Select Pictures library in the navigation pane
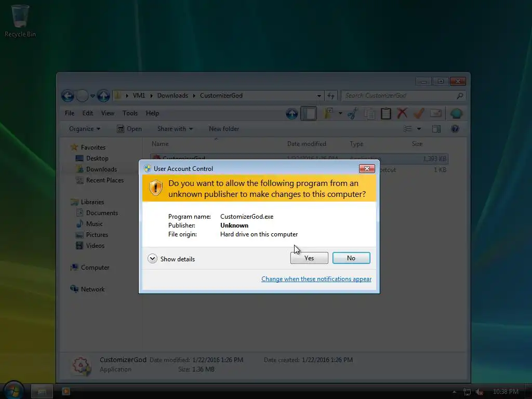Viewport: 532px width, 399px height. (92, 234)
